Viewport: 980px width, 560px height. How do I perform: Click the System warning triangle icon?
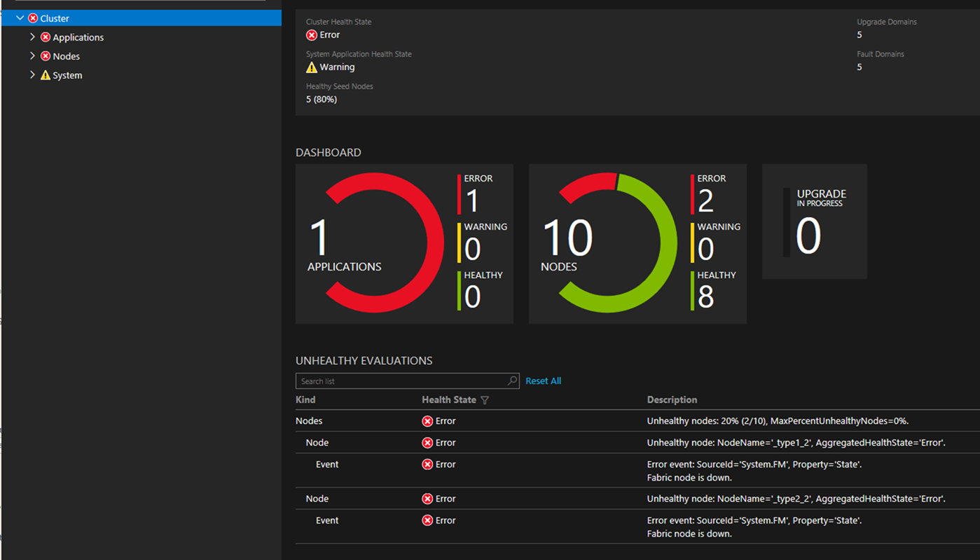click(x=46, y=75)
